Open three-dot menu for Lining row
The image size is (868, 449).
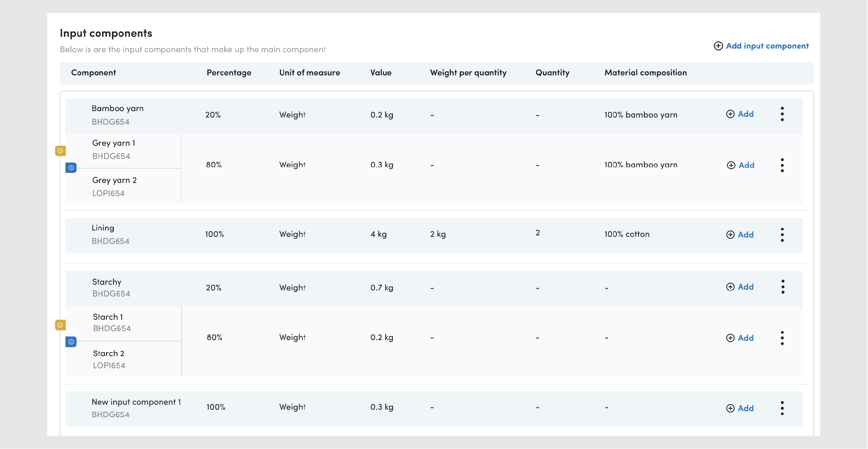click(782, 235)
